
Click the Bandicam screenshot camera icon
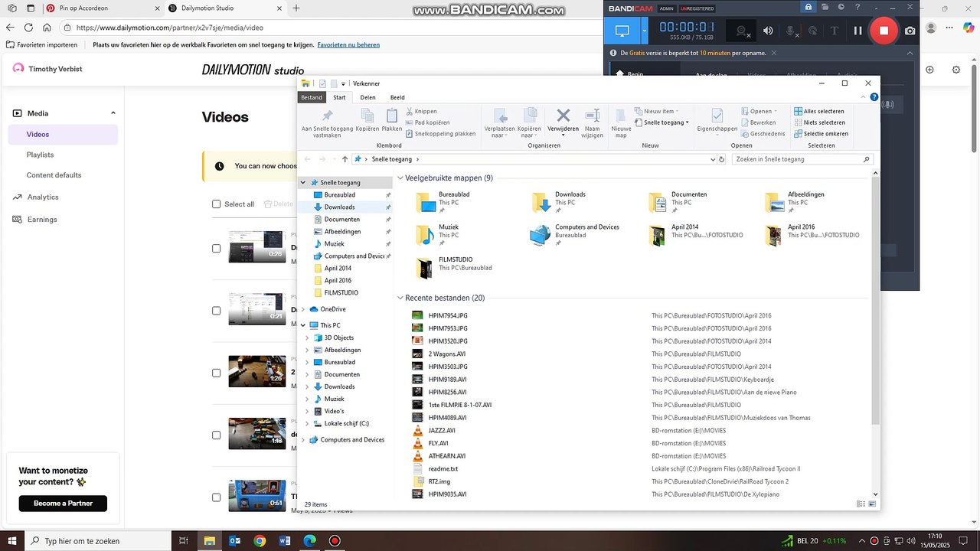(910, 31)
